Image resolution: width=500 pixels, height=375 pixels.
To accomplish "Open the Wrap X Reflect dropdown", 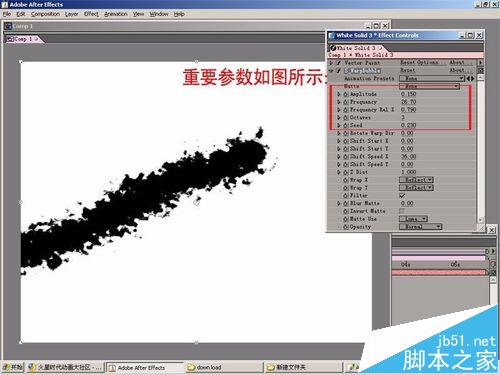I will (416, 180).
